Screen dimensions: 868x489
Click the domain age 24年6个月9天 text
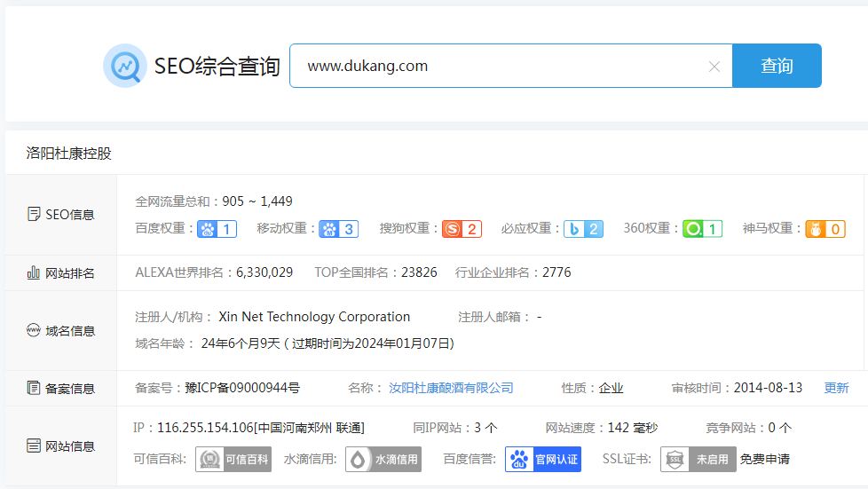[x=241, y=343]
